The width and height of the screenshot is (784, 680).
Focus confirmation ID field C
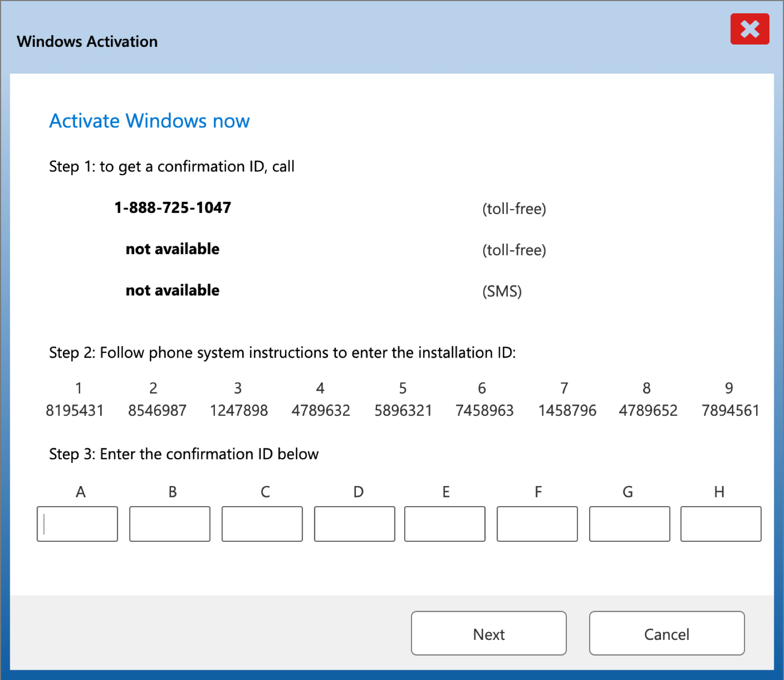pos(262,524)
